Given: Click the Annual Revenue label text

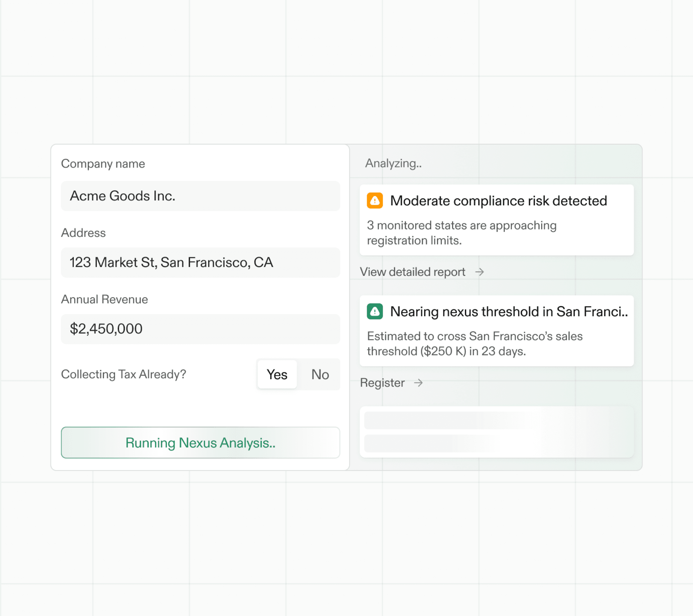Looking at the screenshot, I should pos(104,299).
